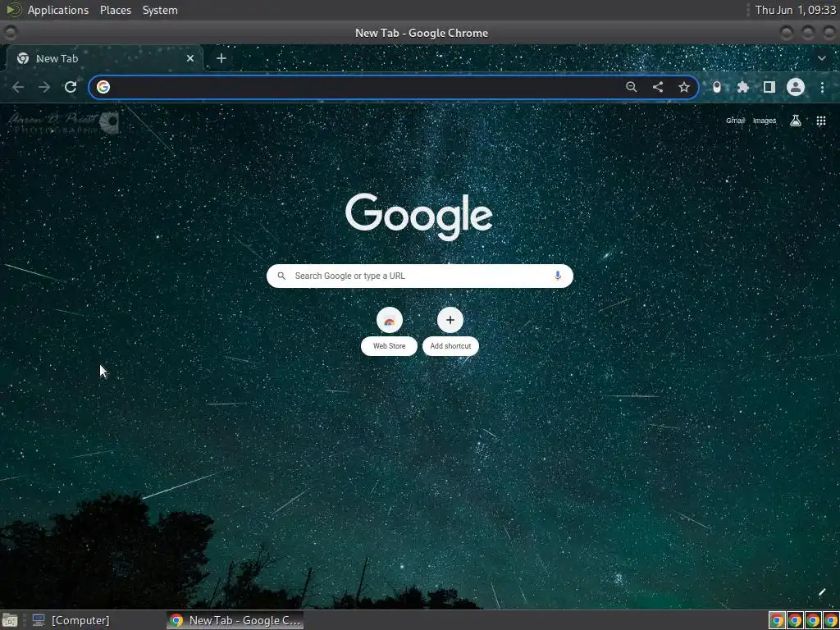The image size is (840, 630).
Task: Open the Web Store shortcut
Action: tap(389, 331)
